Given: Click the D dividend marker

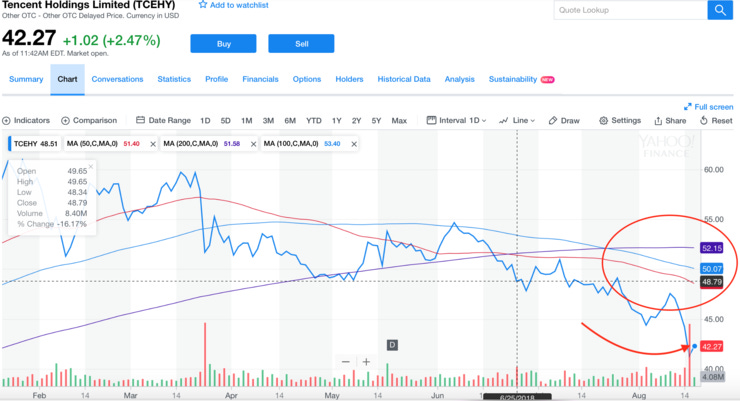Looking at the screenshot, I should (392, 345).
